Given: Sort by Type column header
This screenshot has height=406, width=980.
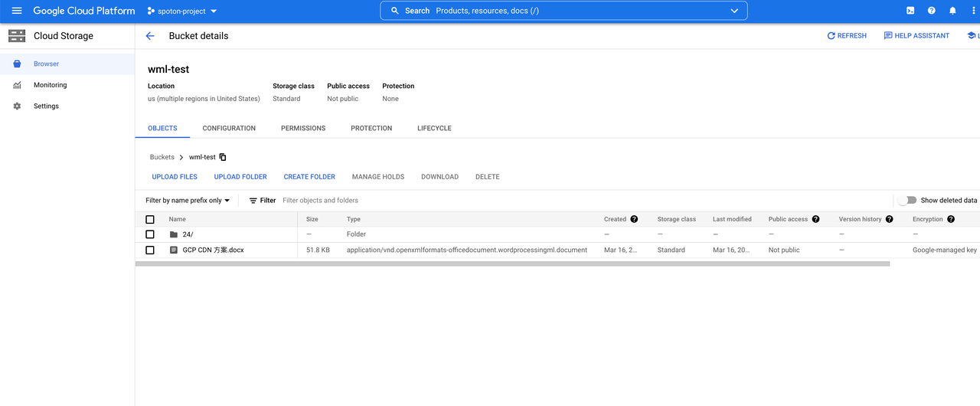Looking at the screenshot, I should [354, 219].
